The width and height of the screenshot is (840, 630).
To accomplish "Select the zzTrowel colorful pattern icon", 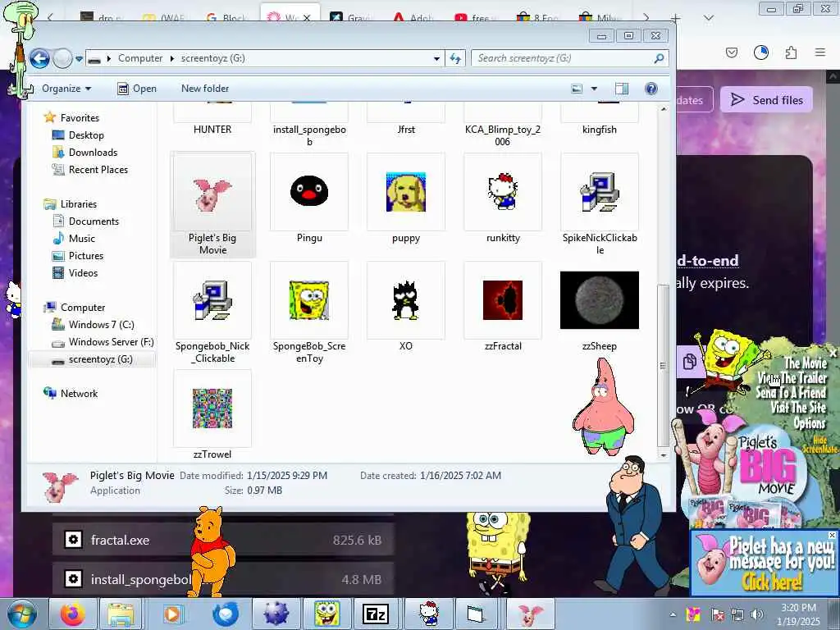I will click(212, 409).
